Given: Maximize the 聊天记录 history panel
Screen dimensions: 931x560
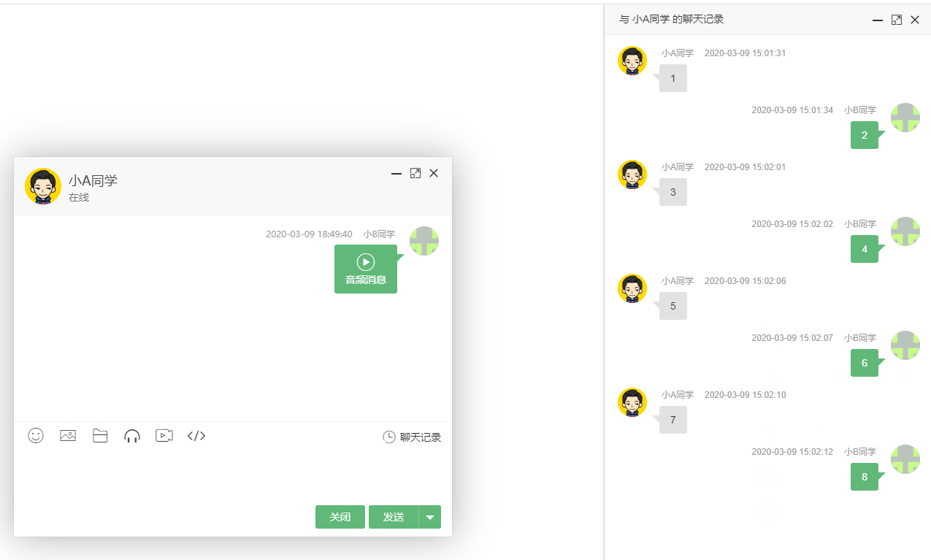Looking at the screenshot, I should coord(897,20).
